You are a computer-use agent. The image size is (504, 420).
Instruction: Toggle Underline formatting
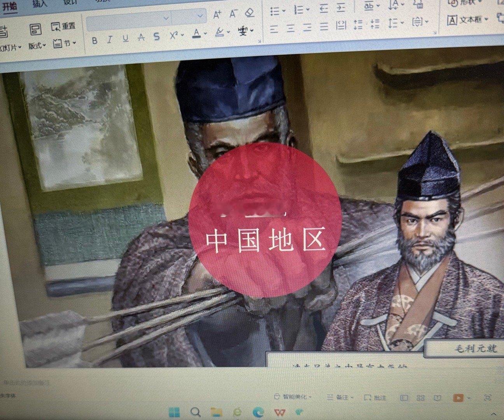coord(125,38)
